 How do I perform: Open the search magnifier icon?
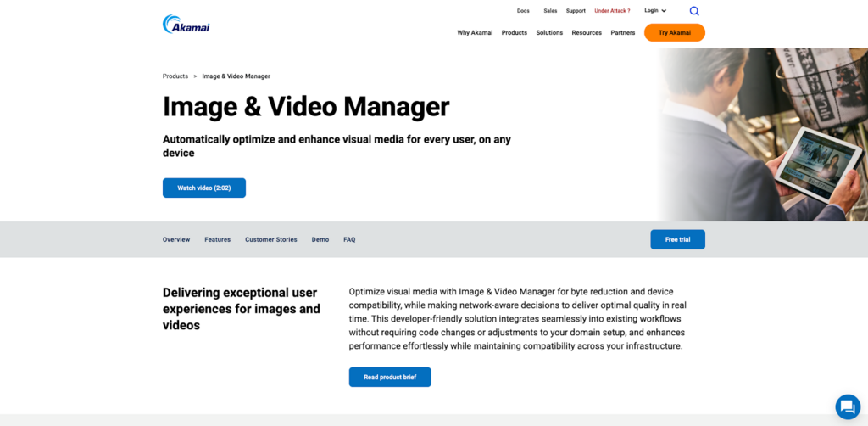tap(694, 11)
